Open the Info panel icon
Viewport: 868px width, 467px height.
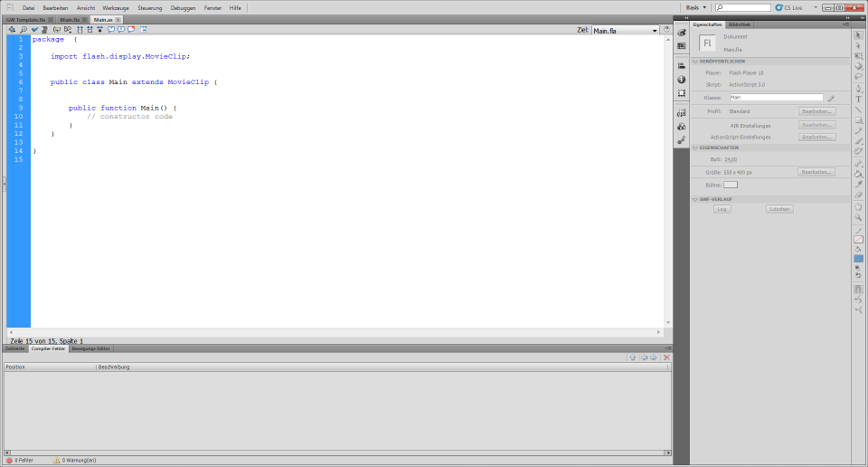[x=681, y=80]
